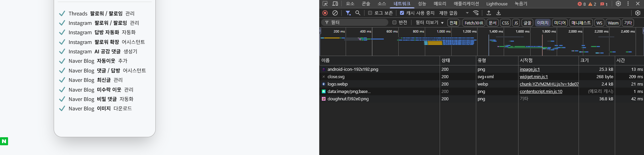Click the logo.webp row icon

pyautogui.click(x=324, y=84)
